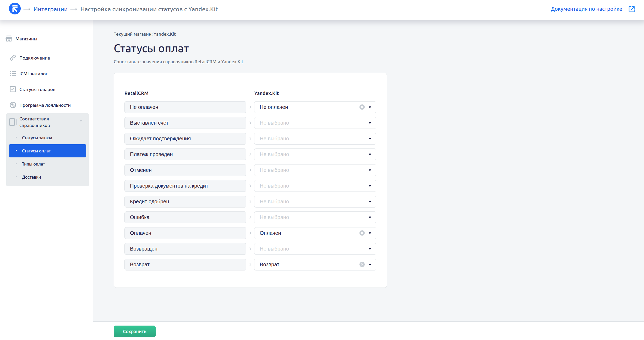Open dropdown for Проверка документов на кредит
The image size is (644, 340).
pyautogui.click(x=370, y=186)
